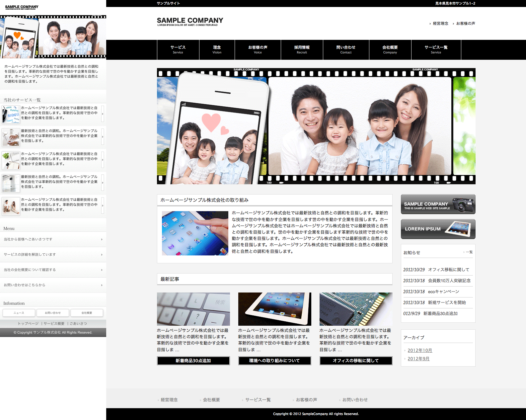Viewport: 526px width, 420px height.
Task: Click the BUSINESS service thumbnail in sidebar
Action: [x=11, y=114]
